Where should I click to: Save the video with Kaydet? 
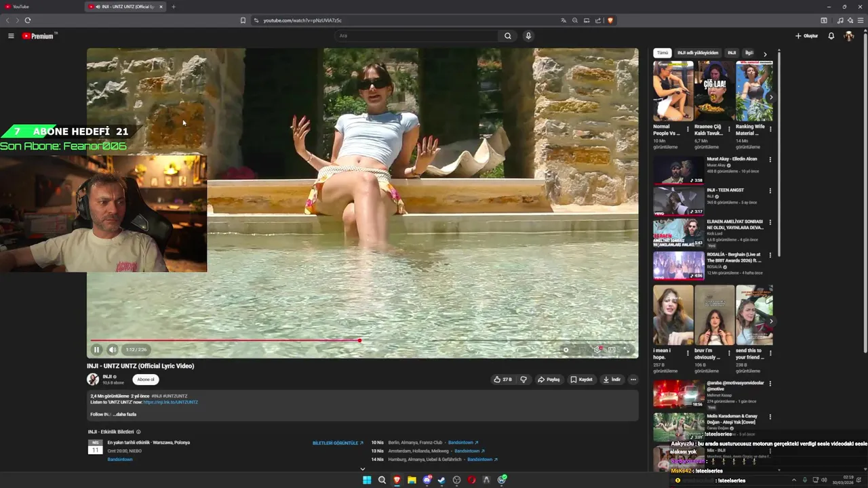point(581,380)
